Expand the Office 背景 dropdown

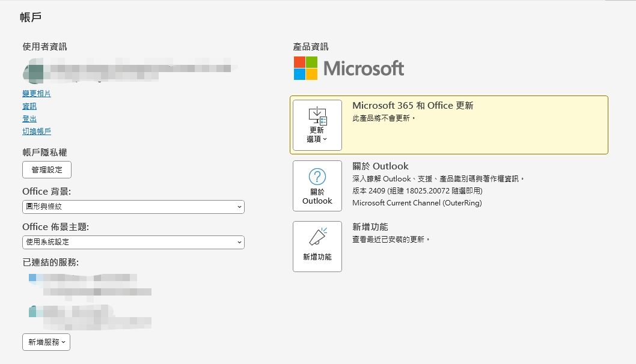click(x=133, y=207)
